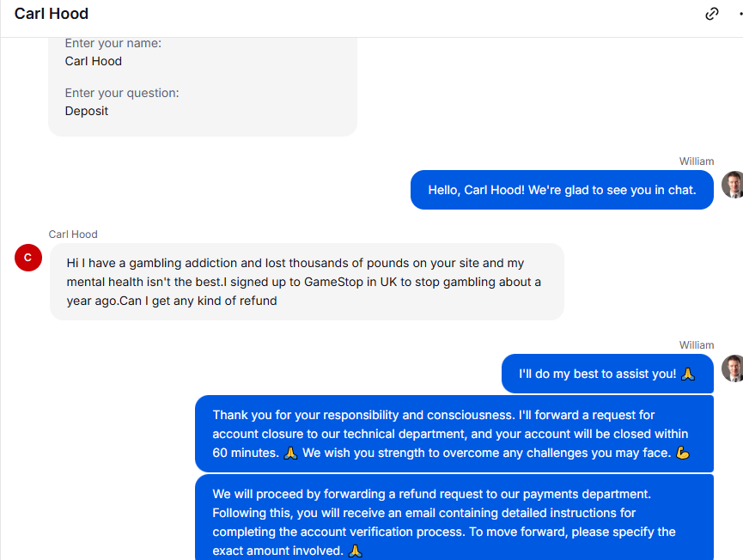The height and width of the screenshot is (560, 743).
Task: Click the Carl Hood chat header title
Action: (x=52, y=14)
